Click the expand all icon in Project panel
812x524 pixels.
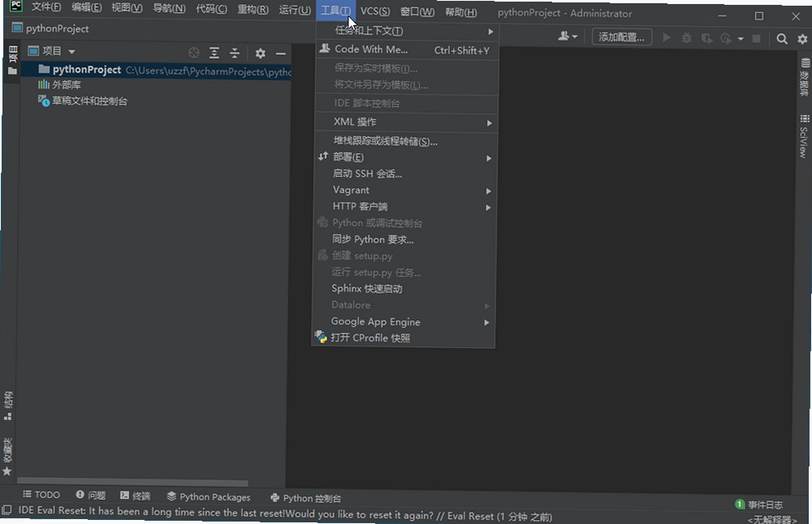pyautogui.click(x=214, y=53)
